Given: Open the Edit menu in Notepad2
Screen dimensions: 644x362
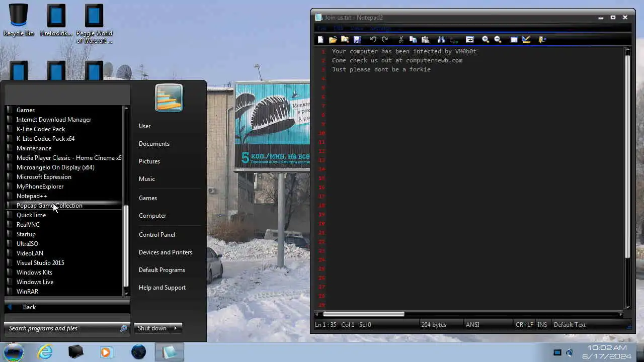Looking at the screenshot, I should click(x=338, y=28).
